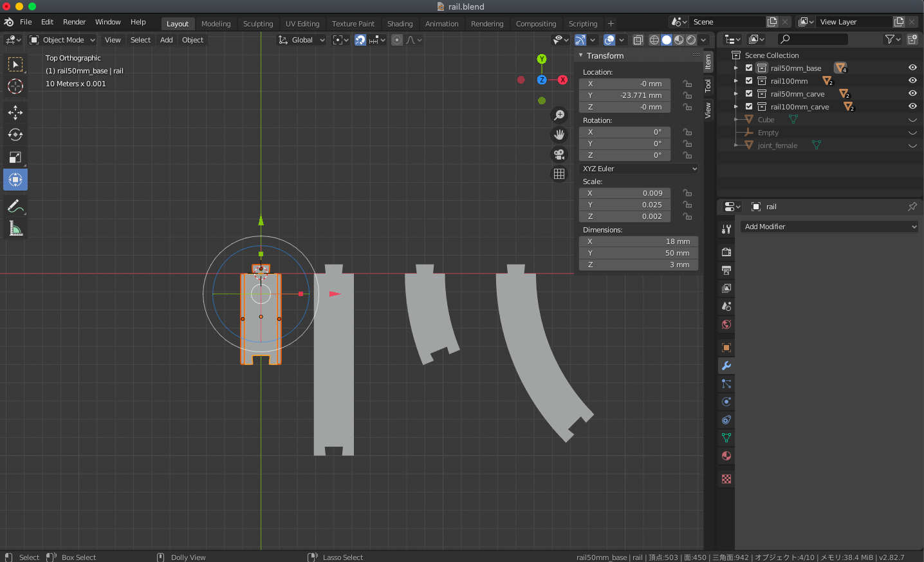The height and width of the screenshot is (562, 924).
Task: Open the XYZ Euler rotation mode dropdown
Action: [x=638, y=168]
